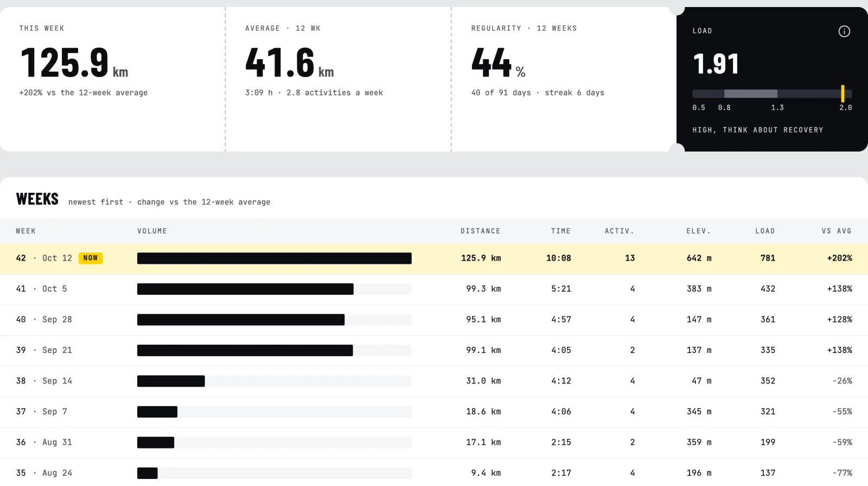Click the -55% vs avg cell

(842, 412)
